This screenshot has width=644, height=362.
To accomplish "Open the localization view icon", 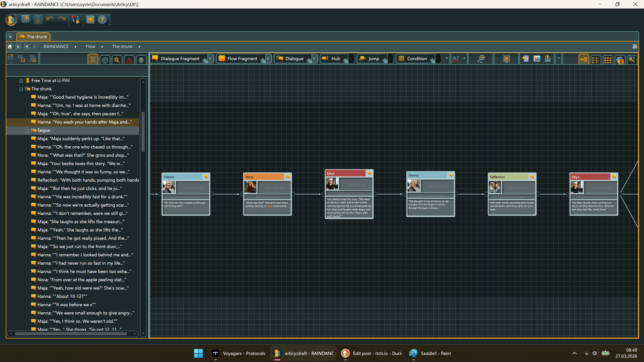I will [x=620, y=60].
